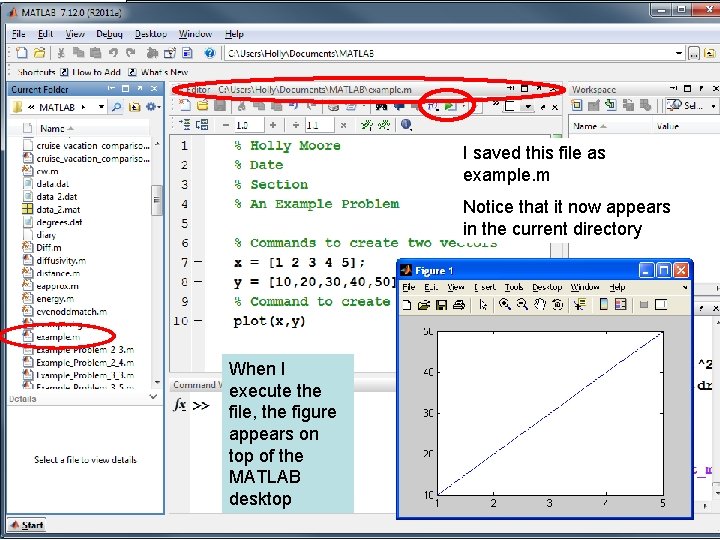
Task: Open the Desktop menu in MATLAB
Action: coord(151,34)
